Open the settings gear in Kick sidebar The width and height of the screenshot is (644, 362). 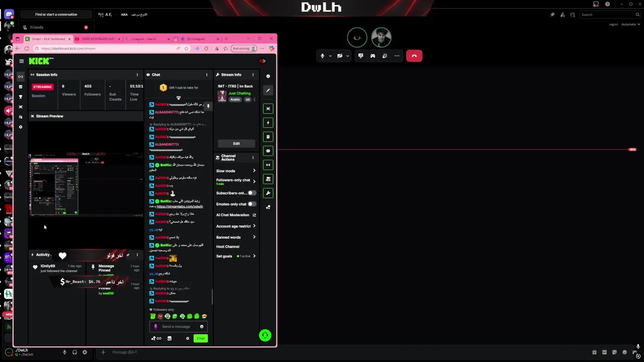pyautogui.click(x=21, y=127)
